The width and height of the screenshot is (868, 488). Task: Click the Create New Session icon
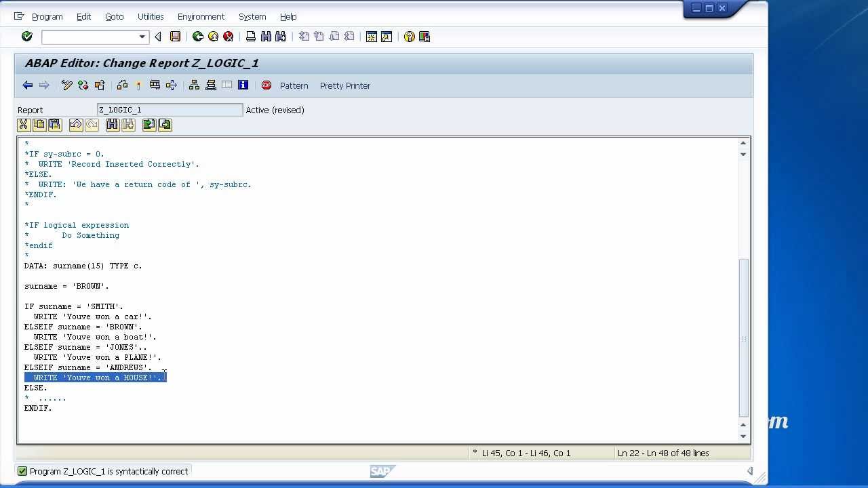coord(372,37)
